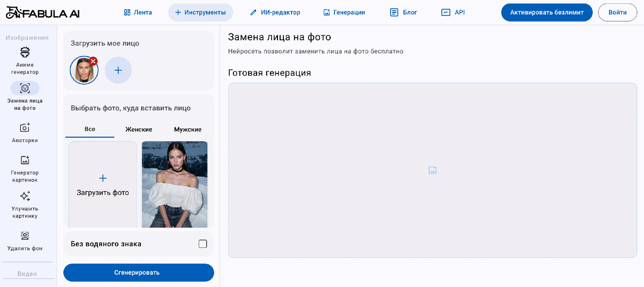Viewport: 644px width, 287px height.
Task: Open the API page
Action: pyautogui.click(x=453, y=12)
